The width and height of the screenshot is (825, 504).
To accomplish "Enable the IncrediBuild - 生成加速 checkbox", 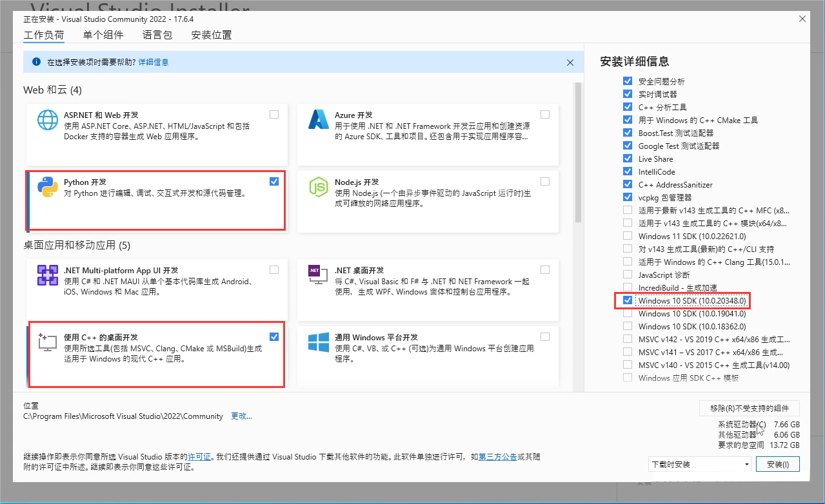I will tap(627, 287).
